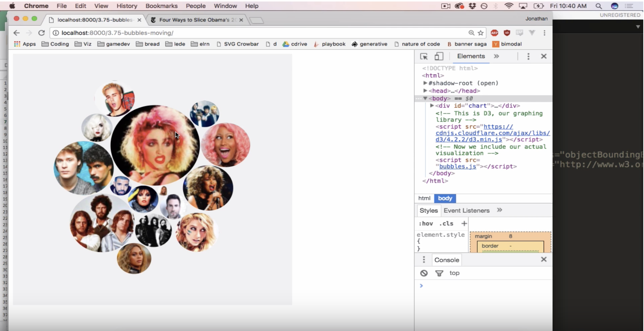The image size is (644, 331).
Task: Close the localhost bubbles tab
Action: click(x=139, y=20)
